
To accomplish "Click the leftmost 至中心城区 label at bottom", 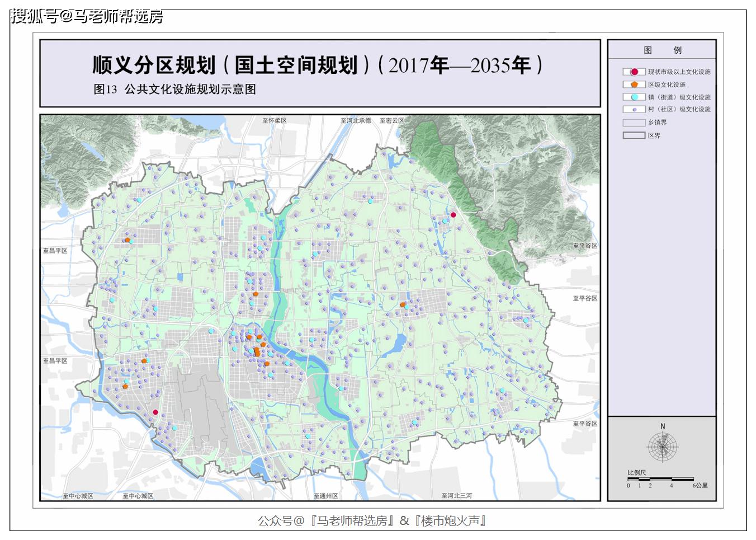I will click(x=78, y=496).
